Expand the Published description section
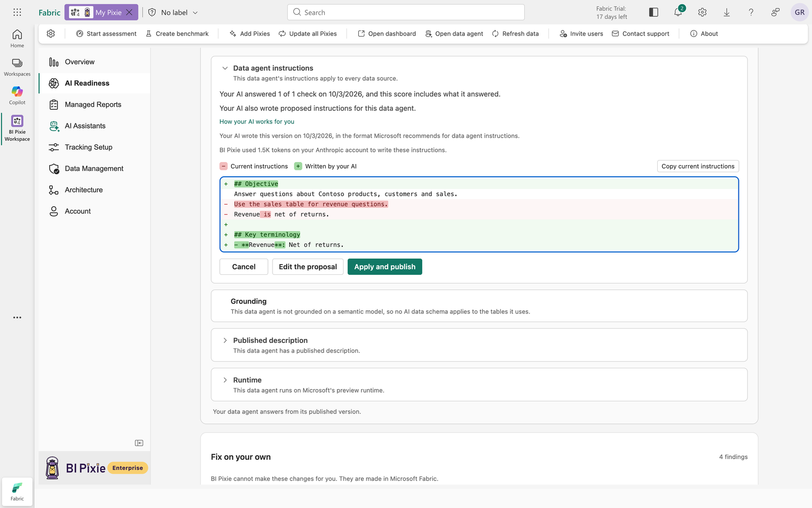The width and height of the screenshot is (812, 508). [225, 340]
